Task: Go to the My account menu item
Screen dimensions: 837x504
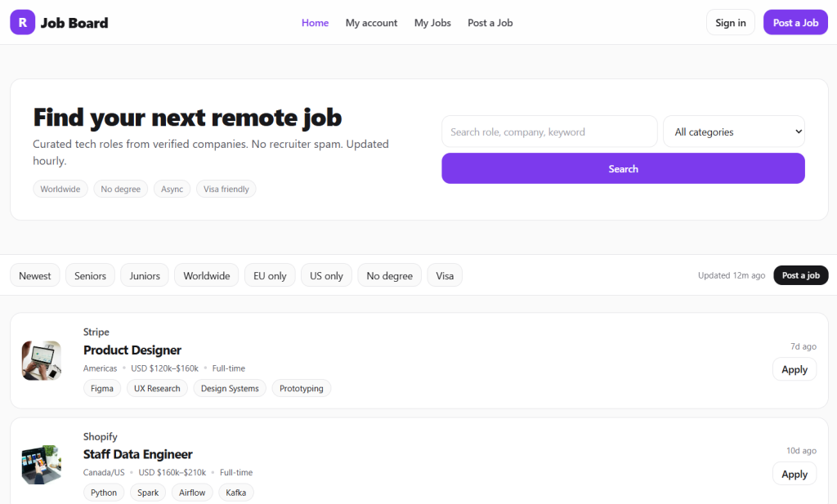Action: [x=371, y=23]
